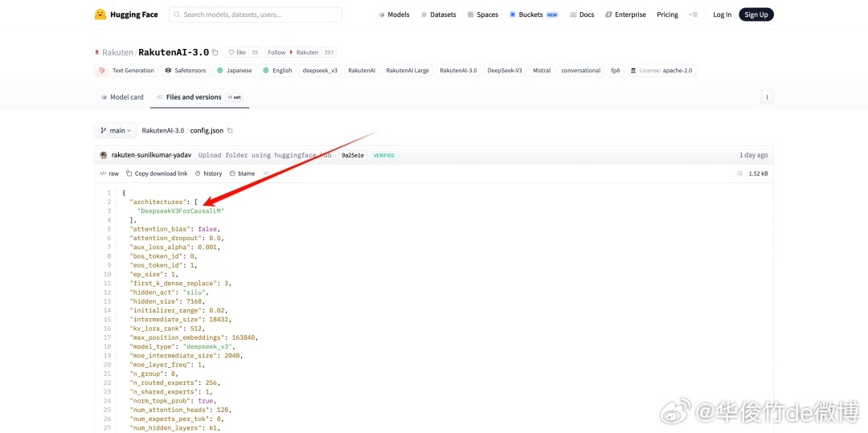
Task: Click the License: apache-2.0 tag
Action: tap(661, 70)
